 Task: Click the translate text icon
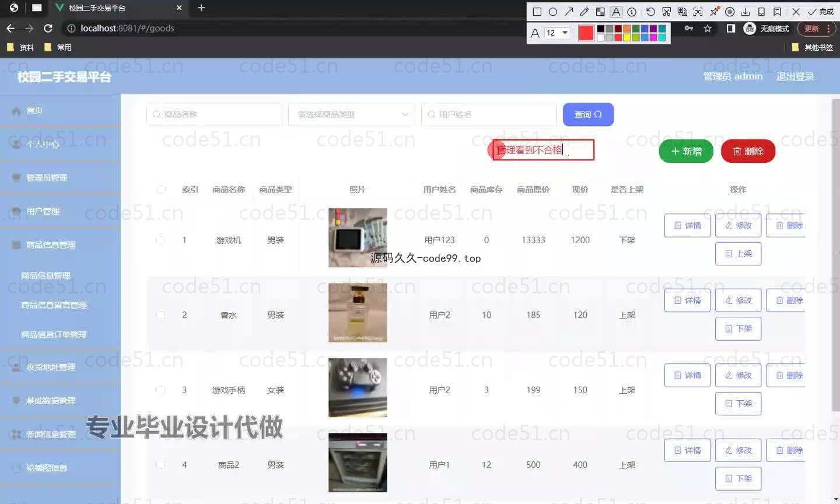(x=682, y=12)
